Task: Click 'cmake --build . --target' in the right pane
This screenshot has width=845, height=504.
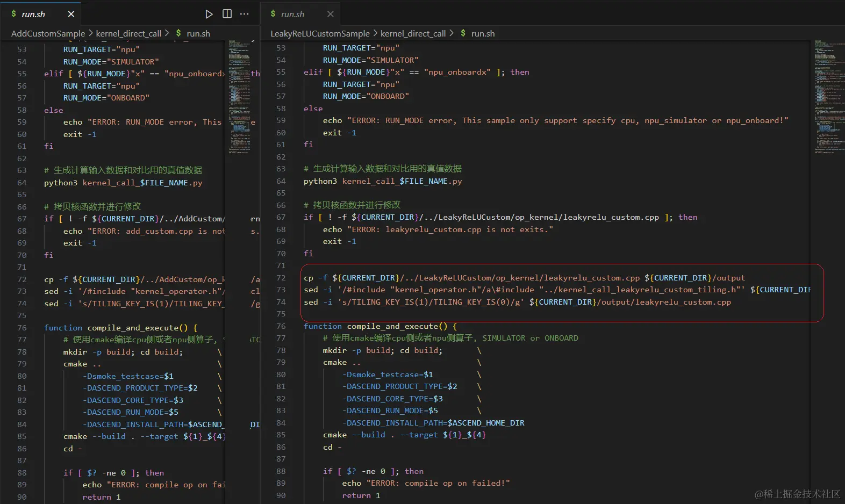Action: click(404, 435)
